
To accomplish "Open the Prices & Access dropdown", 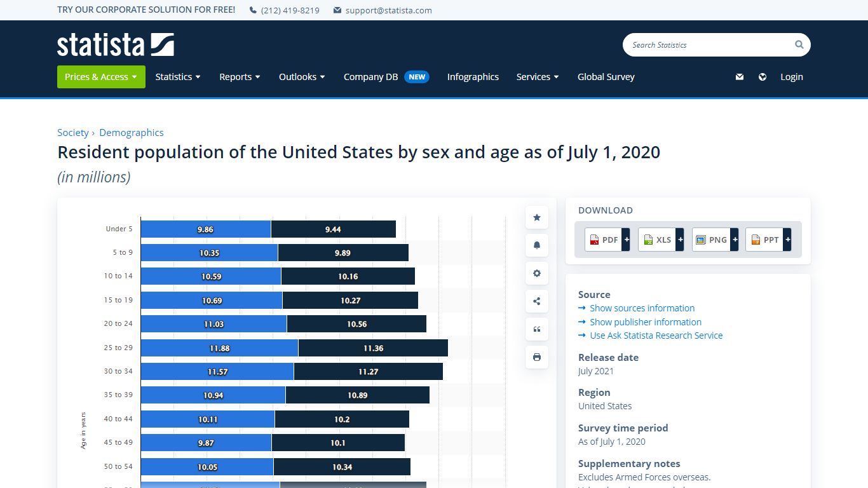I will click(101, 77).
